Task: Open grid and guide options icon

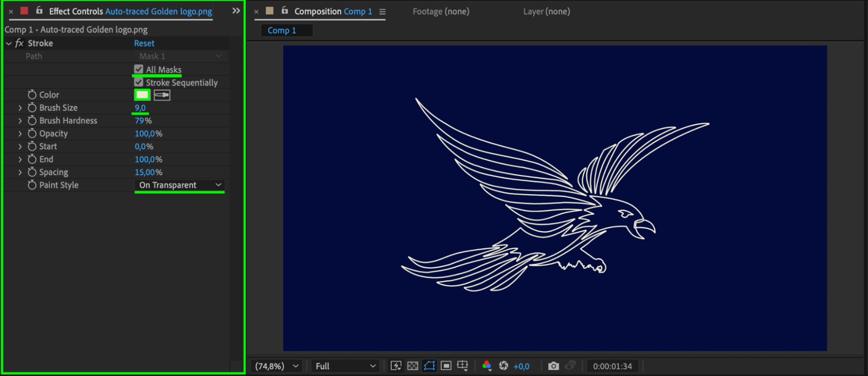Action: coord(462,366)
